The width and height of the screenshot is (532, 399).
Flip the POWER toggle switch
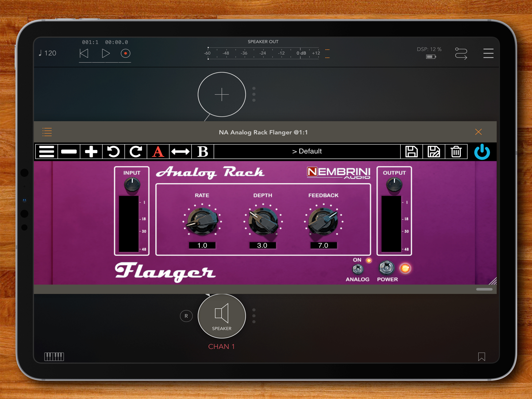(x=387, y=267)
